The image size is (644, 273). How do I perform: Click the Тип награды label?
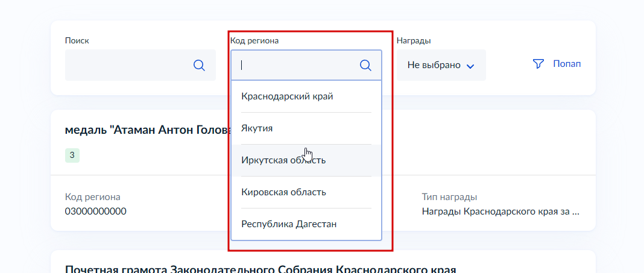(x=449, y=197)
